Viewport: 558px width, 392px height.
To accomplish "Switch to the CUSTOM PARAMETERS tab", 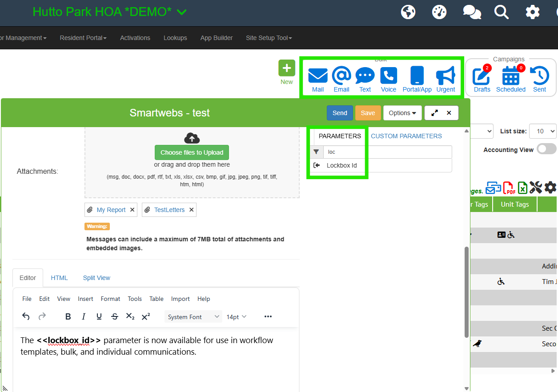I will coord(406,136).
